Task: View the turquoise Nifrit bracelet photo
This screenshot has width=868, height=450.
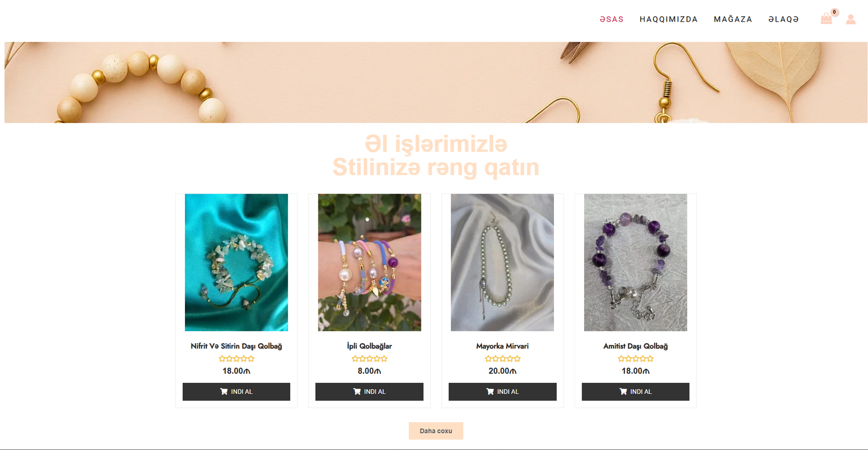Action: pyautogui.click(x=237, y=262)
